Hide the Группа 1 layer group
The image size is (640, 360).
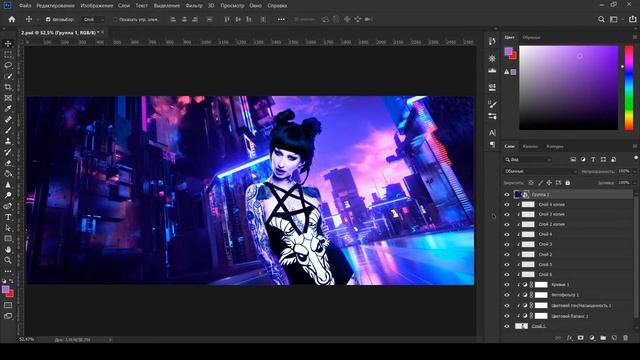507,194
